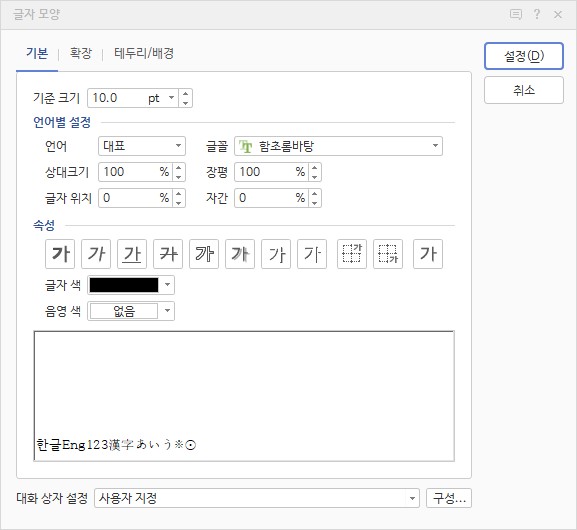This screenshot has width=577, height=530.
Task: Click the 설정(D) button
Action: 524,56
